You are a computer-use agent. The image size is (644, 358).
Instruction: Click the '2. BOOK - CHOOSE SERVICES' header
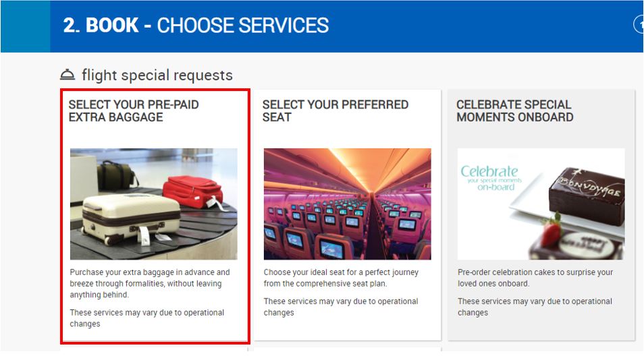click(x=196, y=26)
